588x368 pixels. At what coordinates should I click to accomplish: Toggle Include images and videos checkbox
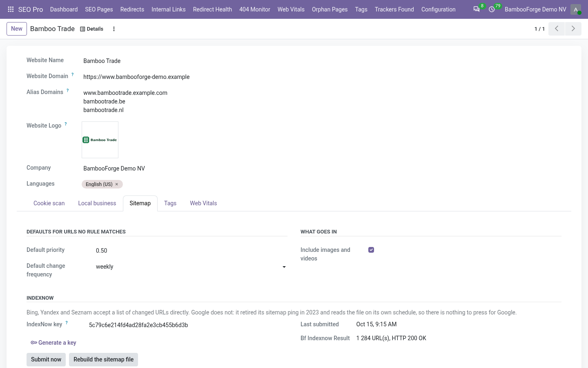pyautogui.click(x=371, y=250)
